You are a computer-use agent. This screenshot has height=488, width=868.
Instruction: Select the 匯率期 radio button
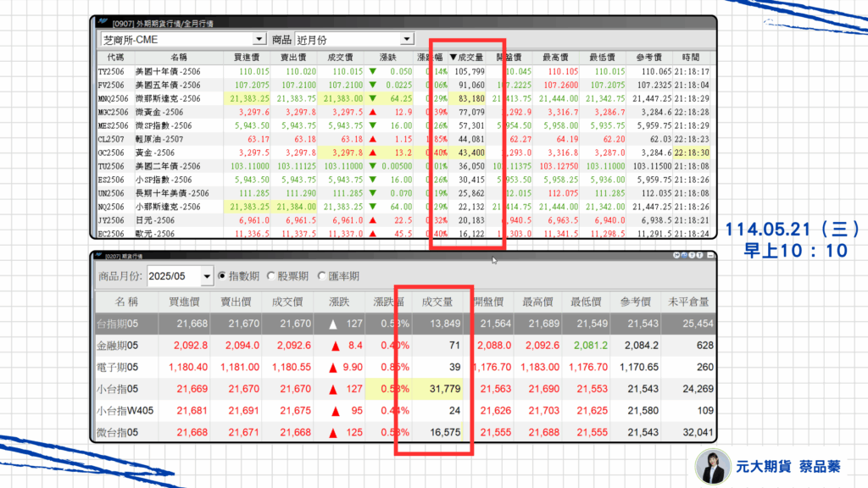click(322, 275)
